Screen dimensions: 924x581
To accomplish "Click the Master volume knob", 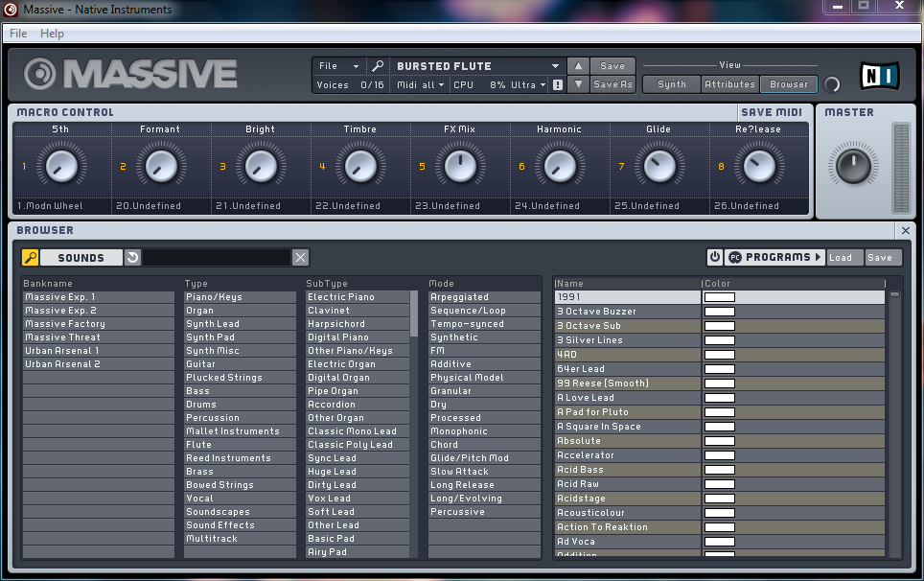I will [x=853, y=166].
